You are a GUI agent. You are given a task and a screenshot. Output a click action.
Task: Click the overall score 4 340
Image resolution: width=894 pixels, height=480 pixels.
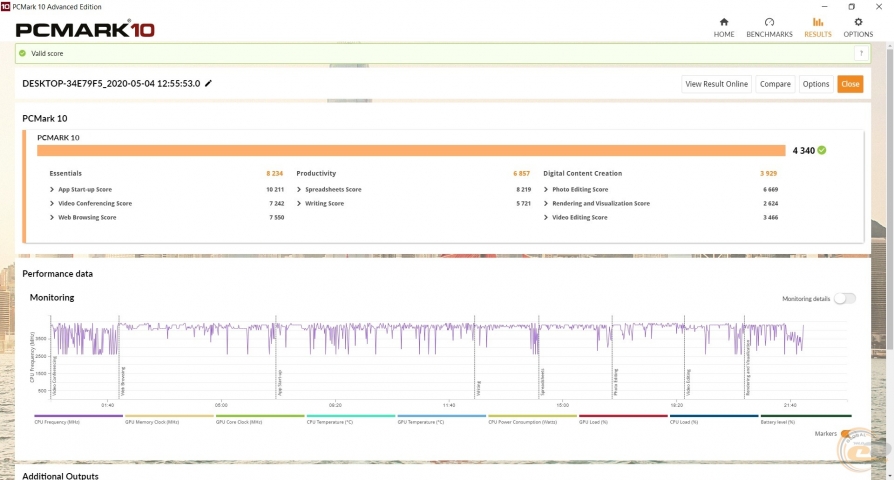pyautogui.click(x=803, y=150)
